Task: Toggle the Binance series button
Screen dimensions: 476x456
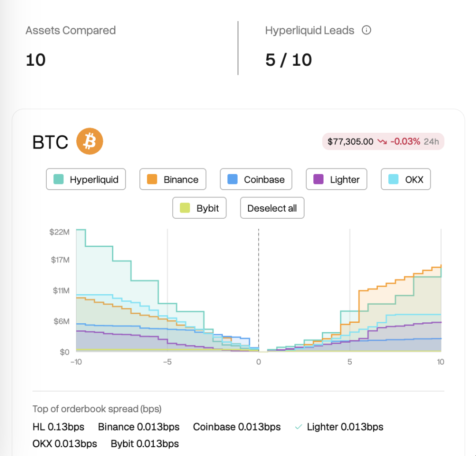Action: click(x=173, y=179)
